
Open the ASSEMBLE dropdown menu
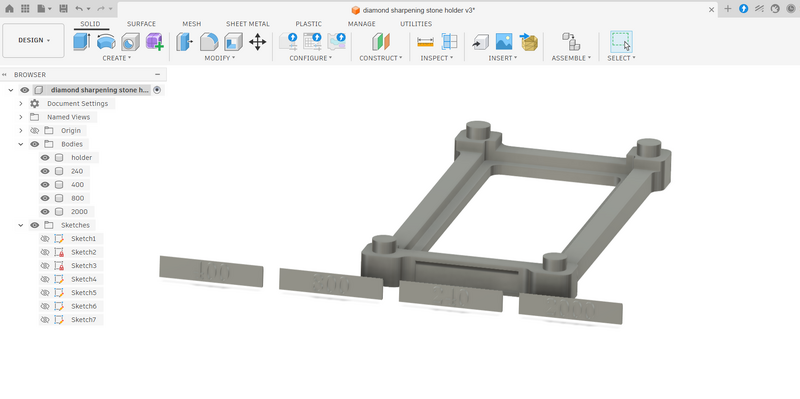[x=571, y=58]
